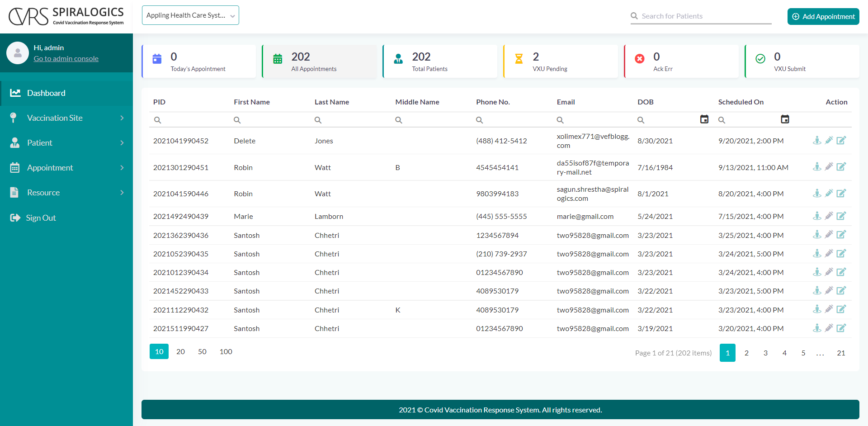868x426 pixels.
Task: Click the scheduled time 9/13/2021, 11:00 AM
Action: 753,167
